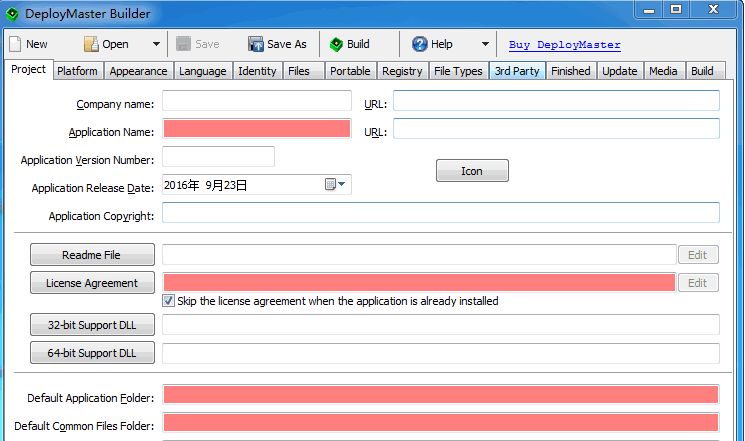The image size is (745, 441).
Task: Click the 2016 year in release date
Action: [176, 185]
